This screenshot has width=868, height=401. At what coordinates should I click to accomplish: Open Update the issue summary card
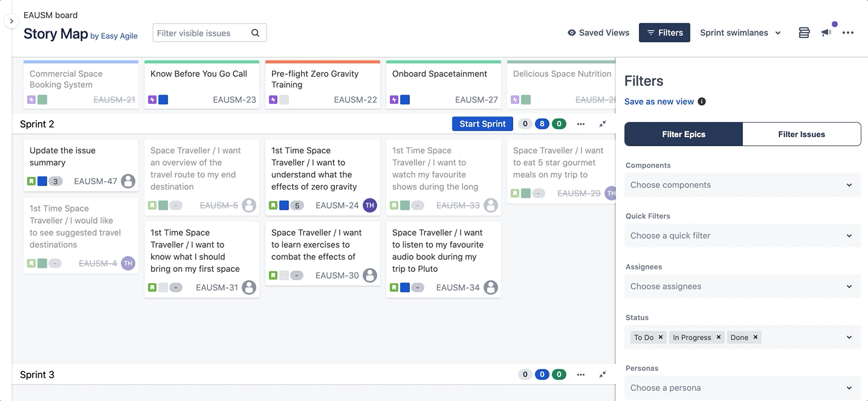click(81, 165)
